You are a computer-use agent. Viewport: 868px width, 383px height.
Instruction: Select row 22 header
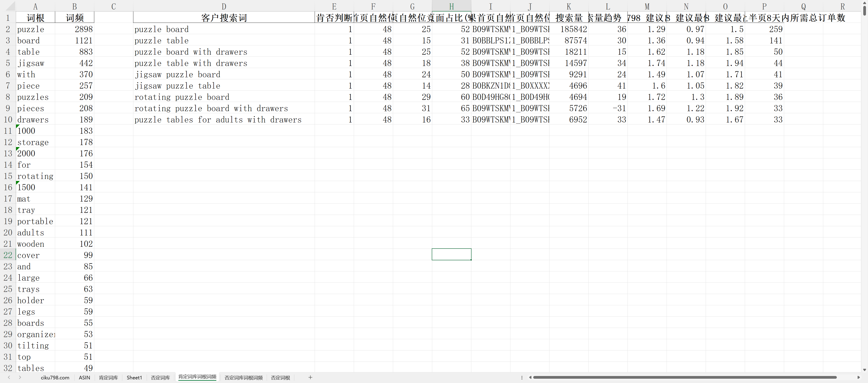(8, 255)
